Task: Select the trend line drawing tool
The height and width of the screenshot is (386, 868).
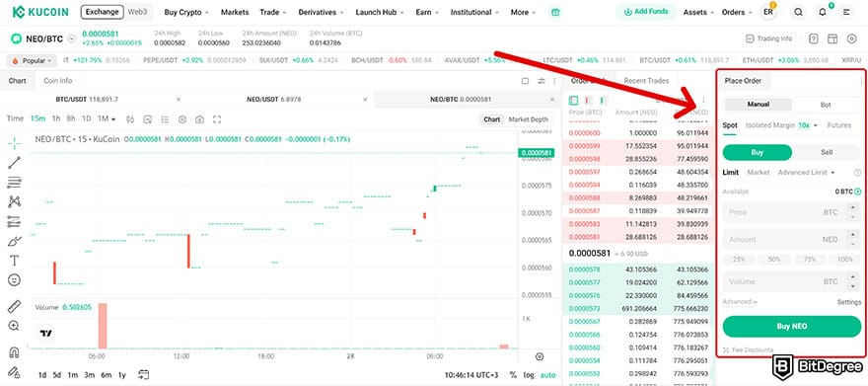Action: point(15,162)
